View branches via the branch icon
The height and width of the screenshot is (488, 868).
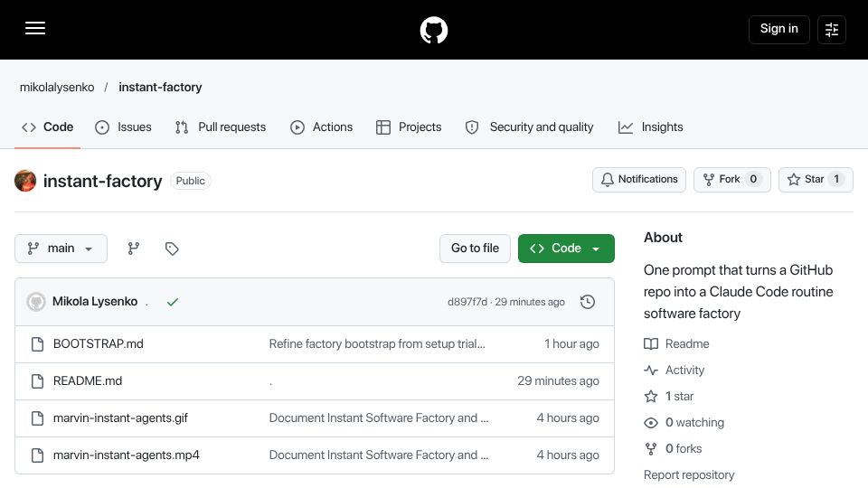pos(134,249)
